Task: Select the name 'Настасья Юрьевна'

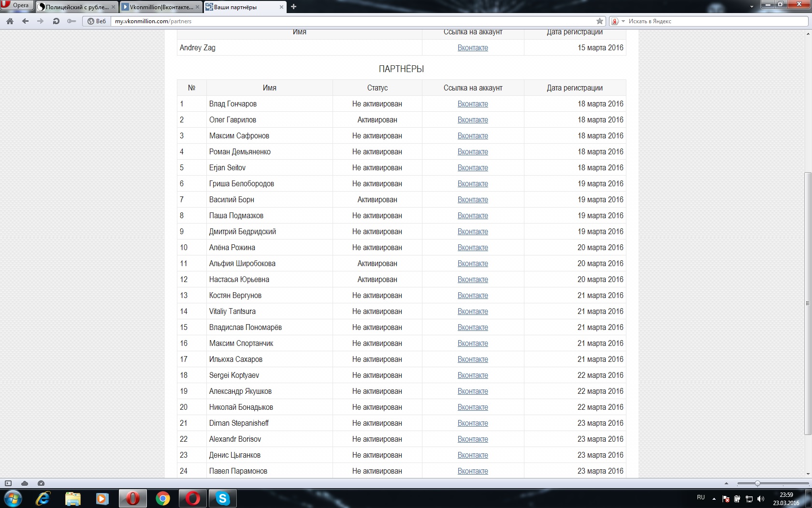Action: [239, 280]
